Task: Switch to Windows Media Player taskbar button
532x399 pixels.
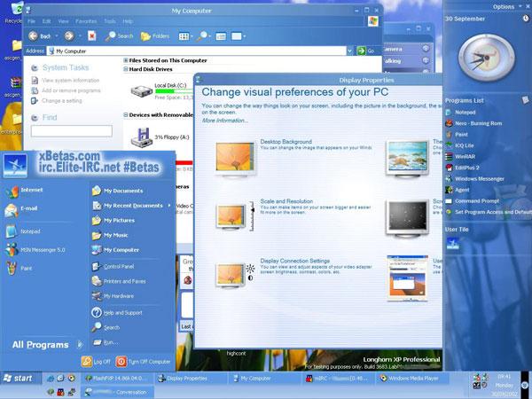Action: (x=413, y=379)
